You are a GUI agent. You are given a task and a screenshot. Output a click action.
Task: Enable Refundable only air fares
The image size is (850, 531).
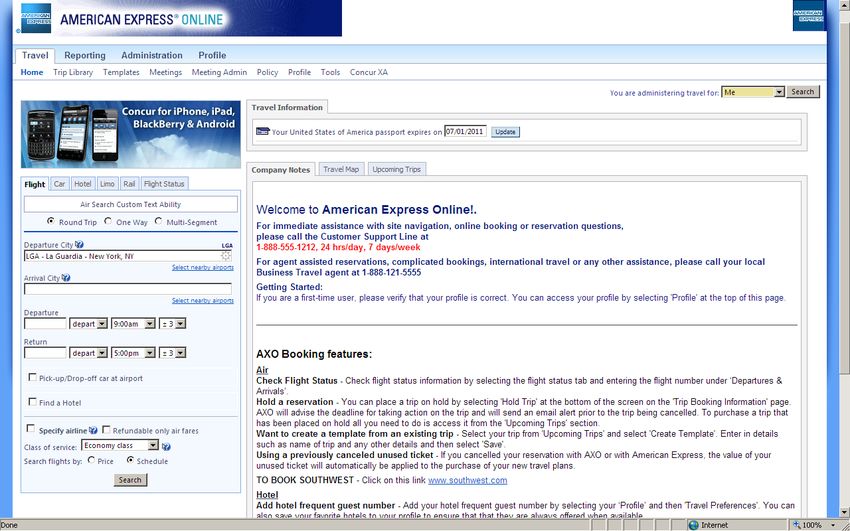click(106, 429)
